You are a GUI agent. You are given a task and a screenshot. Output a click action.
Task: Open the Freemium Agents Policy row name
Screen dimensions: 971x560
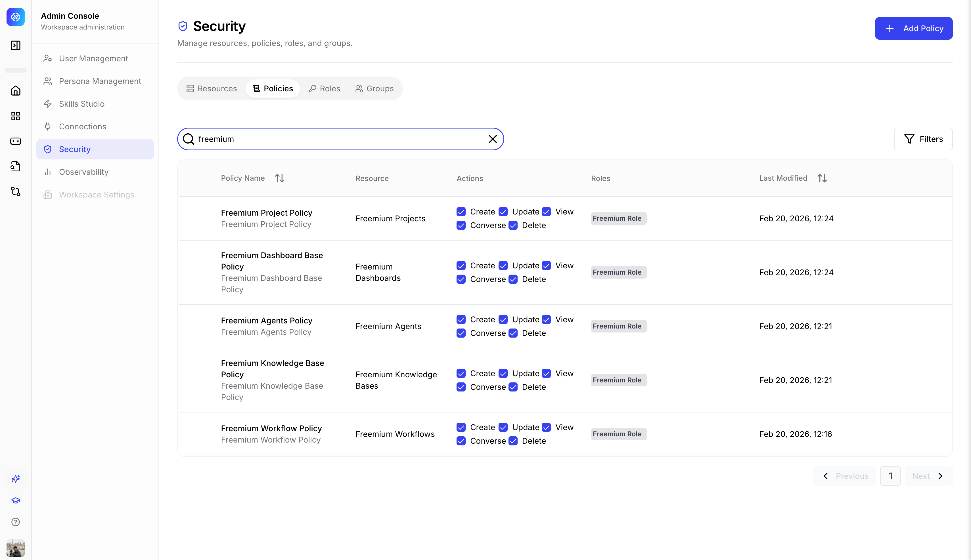click(x=266, y=320)
